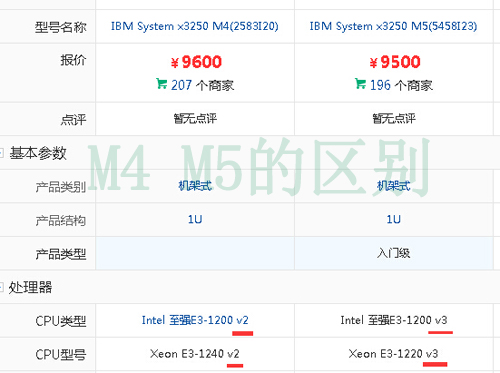This screenshot has height=373, width=500.
Task: Click the 1U link in M5 column
Action: coord(394,219)
